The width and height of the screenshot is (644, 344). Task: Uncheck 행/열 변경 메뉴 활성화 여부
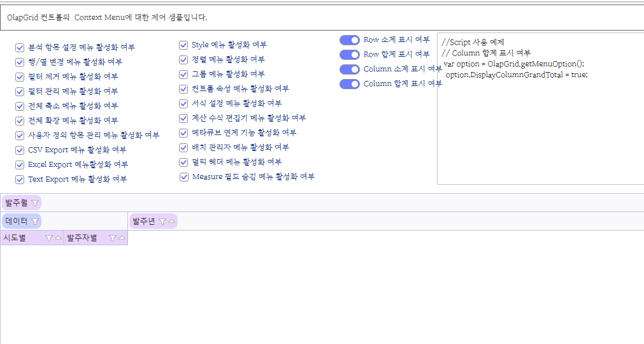(x=20, y=62)
